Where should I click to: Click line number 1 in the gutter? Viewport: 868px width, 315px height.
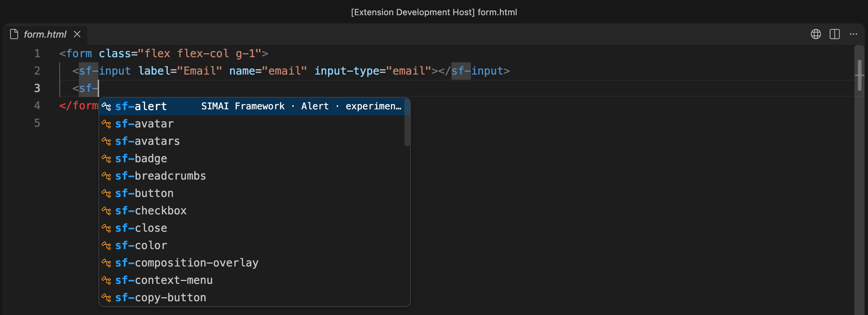37,54
